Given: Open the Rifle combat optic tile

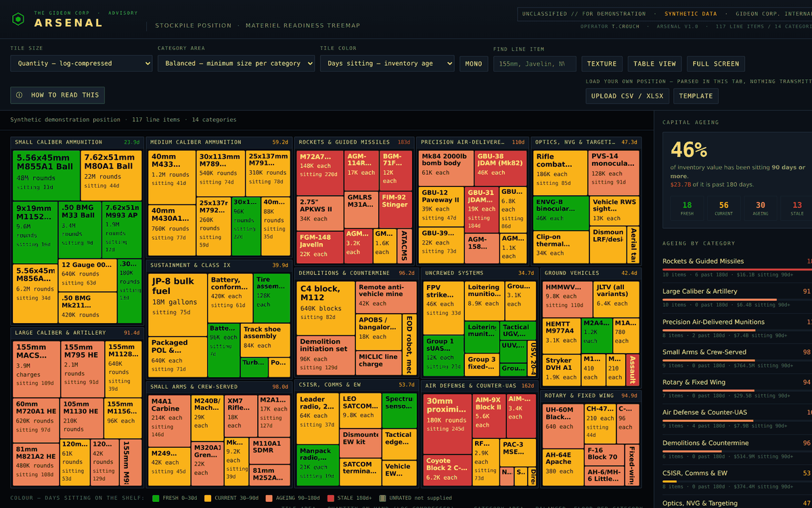Looking at the screenshot, I should (560, 171).
